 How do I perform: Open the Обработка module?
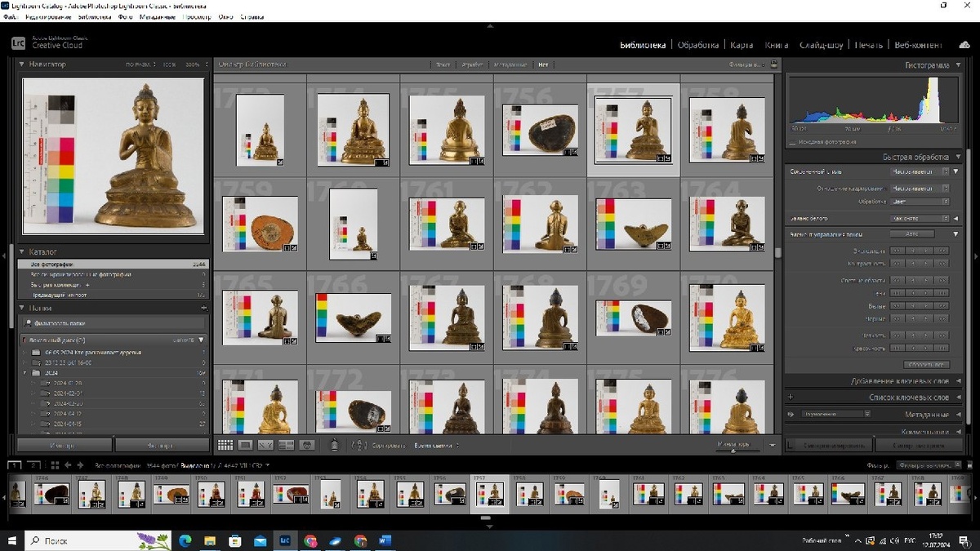[698, 45]
